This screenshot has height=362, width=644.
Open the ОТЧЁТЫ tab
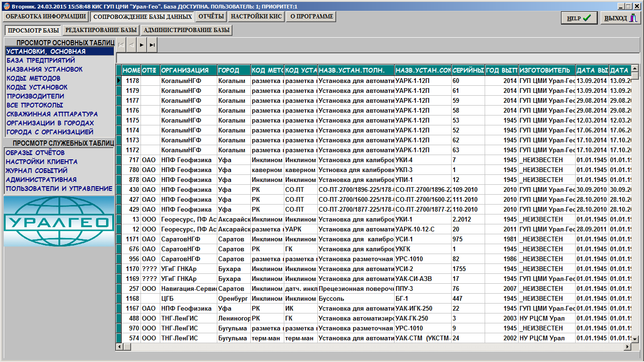(x=211, y=16)
